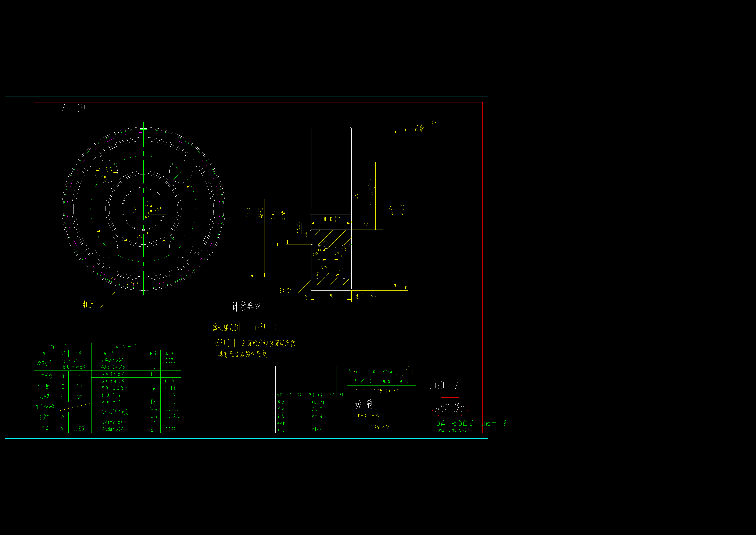756x535 pixels.
Task: Click the "其直径公差的半径内" note line
Action: tap(242, 354)
